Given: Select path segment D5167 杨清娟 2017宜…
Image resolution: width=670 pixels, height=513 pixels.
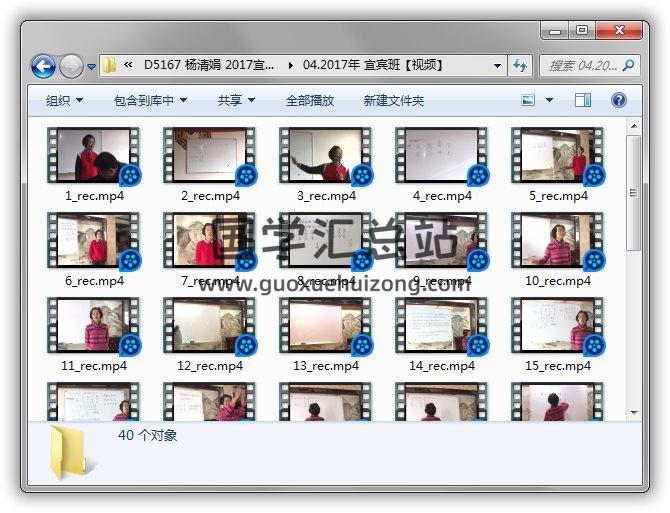Looking at the screenshot, I should [209, 65].
